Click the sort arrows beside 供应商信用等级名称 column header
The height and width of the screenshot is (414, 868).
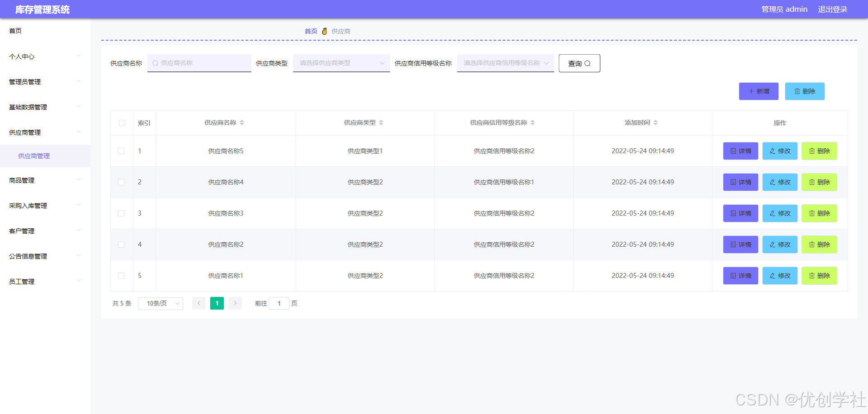[533, 122]
